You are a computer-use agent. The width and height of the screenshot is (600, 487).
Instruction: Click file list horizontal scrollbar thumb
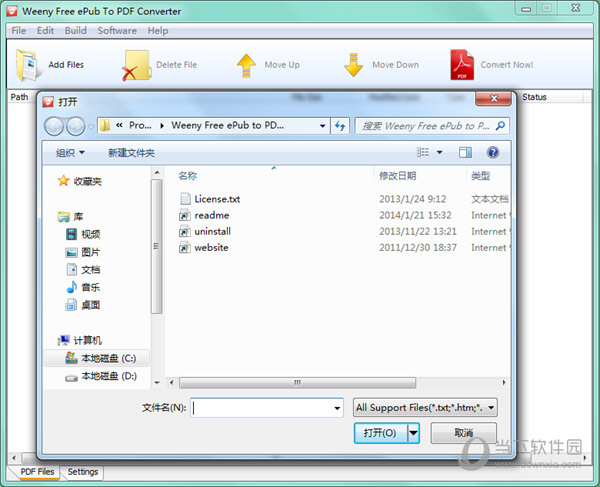297,382
